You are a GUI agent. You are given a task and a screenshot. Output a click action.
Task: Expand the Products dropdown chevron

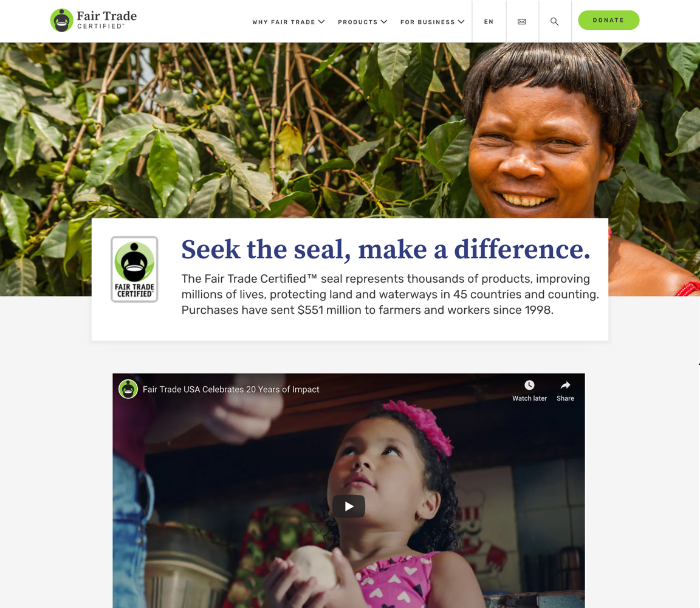tap(384, 21)
